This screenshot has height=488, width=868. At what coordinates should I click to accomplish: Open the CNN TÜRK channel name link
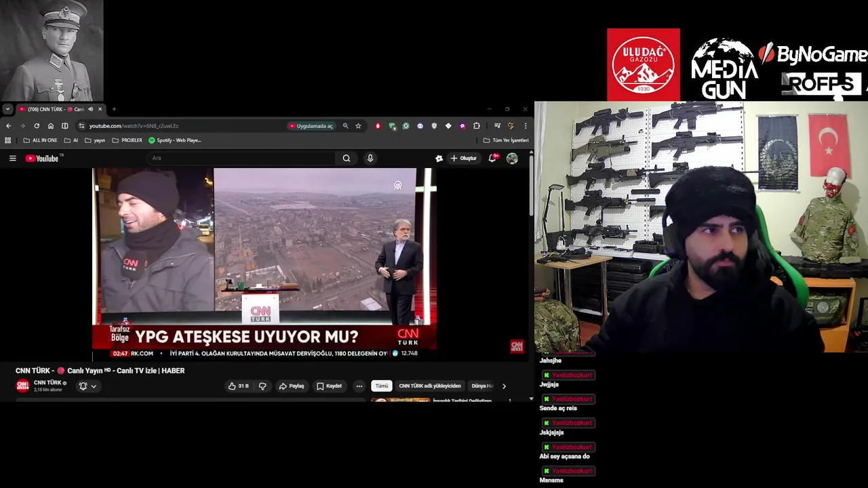point(47,382)
